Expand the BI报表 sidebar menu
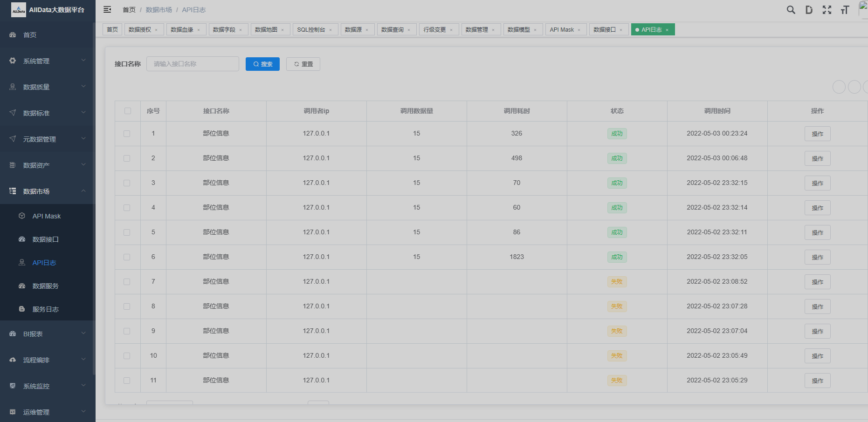868x422 pixels. [x=47, y=334]
